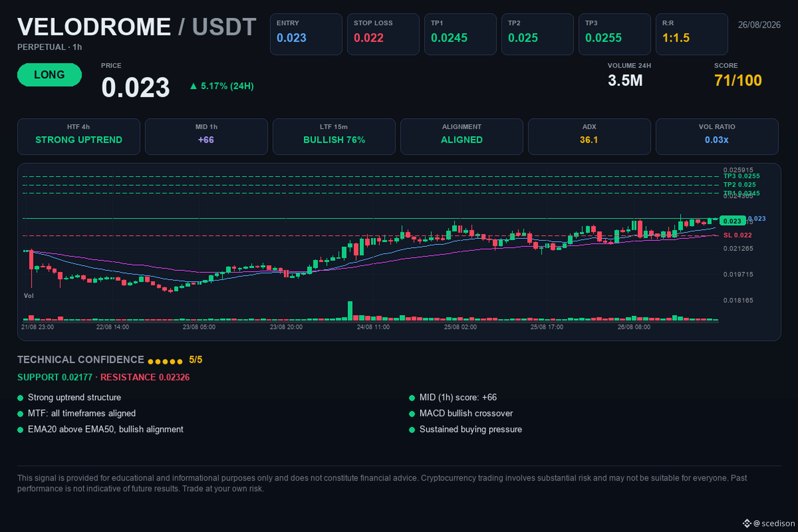This screenshot has height=532, width=798.
Task: Click the green LONG badge
Action: [50, 74]
